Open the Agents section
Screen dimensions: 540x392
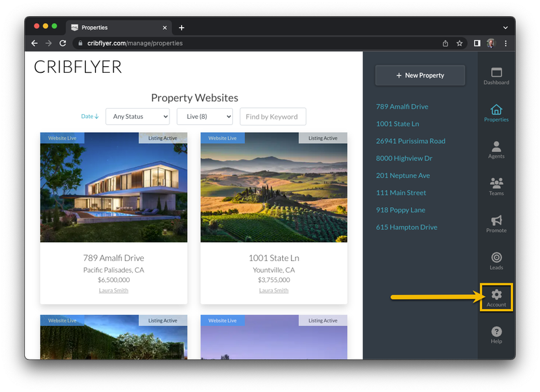(x=496, y=150)
